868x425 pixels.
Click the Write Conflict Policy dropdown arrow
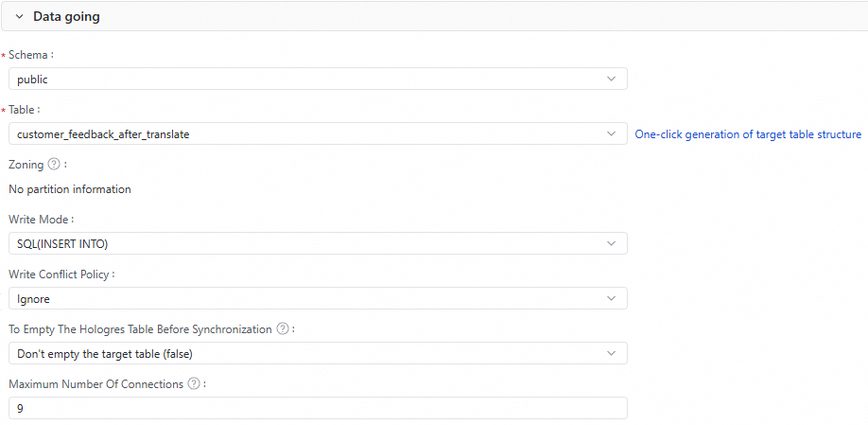(612, 299)
